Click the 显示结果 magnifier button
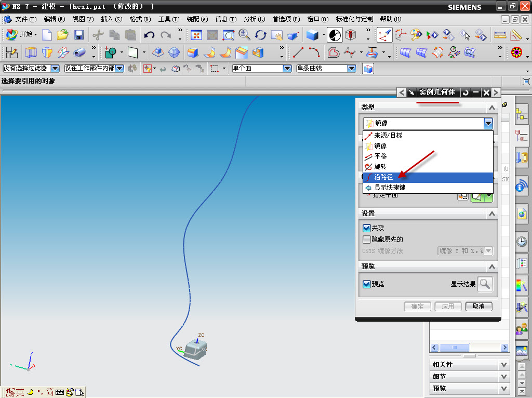The width and height of the screenshot is (532, 398). 485,284
